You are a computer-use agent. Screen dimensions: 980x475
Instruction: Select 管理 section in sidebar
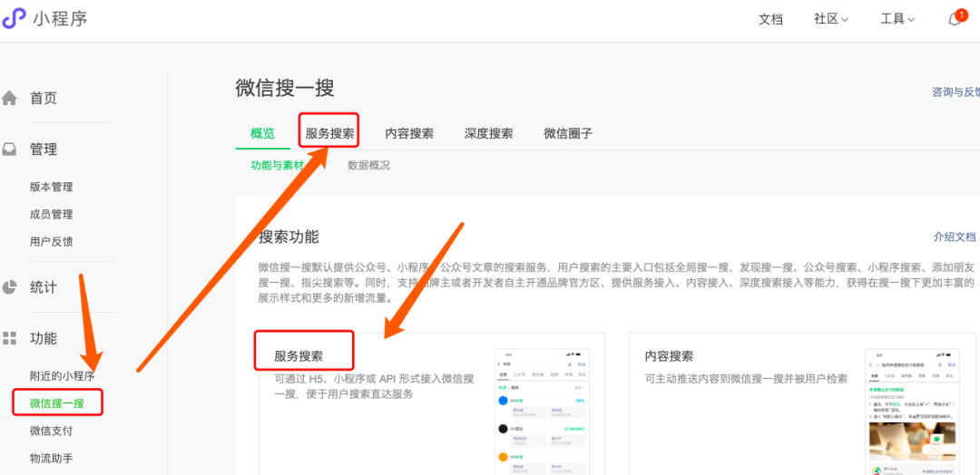pyautogui.click(x=44, y=150)
